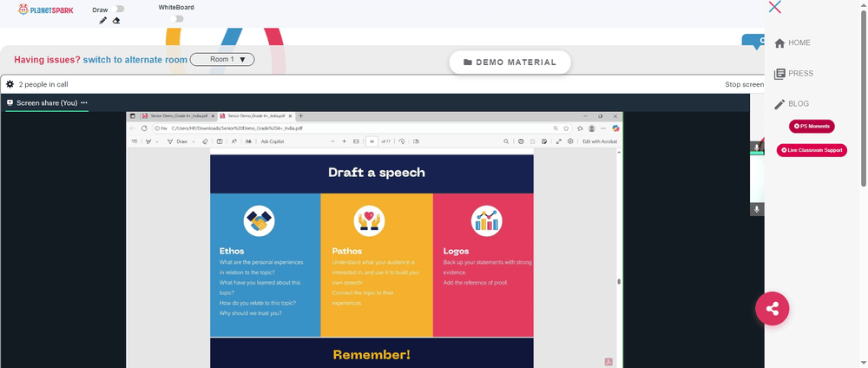Open the browser profile avatar

[592, 128]
